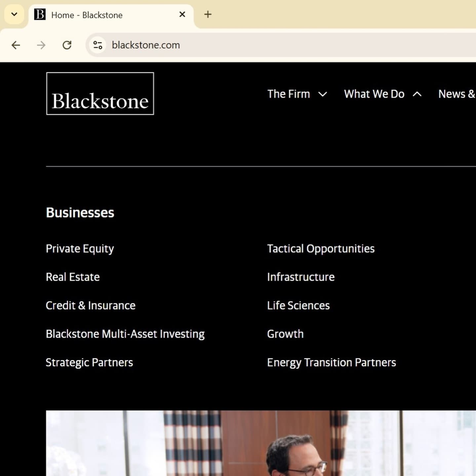The height and width of the screenshot is (476, 476).
Task: View site information for blackstone.com
Action: [98, 45]
